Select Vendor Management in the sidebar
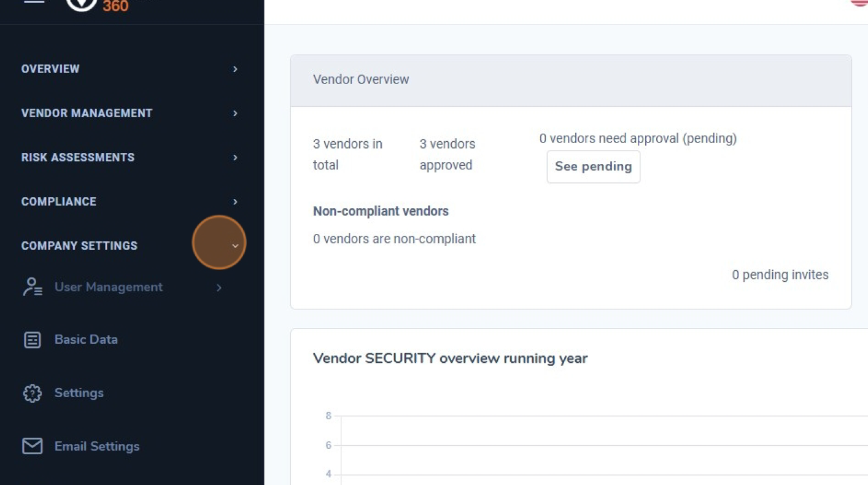Image resolution: width=868 pixels, height=485 pixels. 87,113
